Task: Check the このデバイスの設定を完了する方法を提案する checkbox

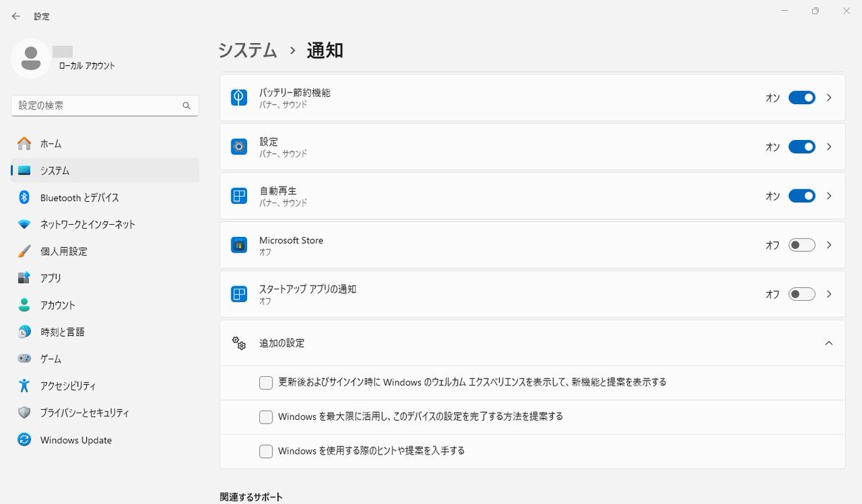Action: tap(266, 417)
